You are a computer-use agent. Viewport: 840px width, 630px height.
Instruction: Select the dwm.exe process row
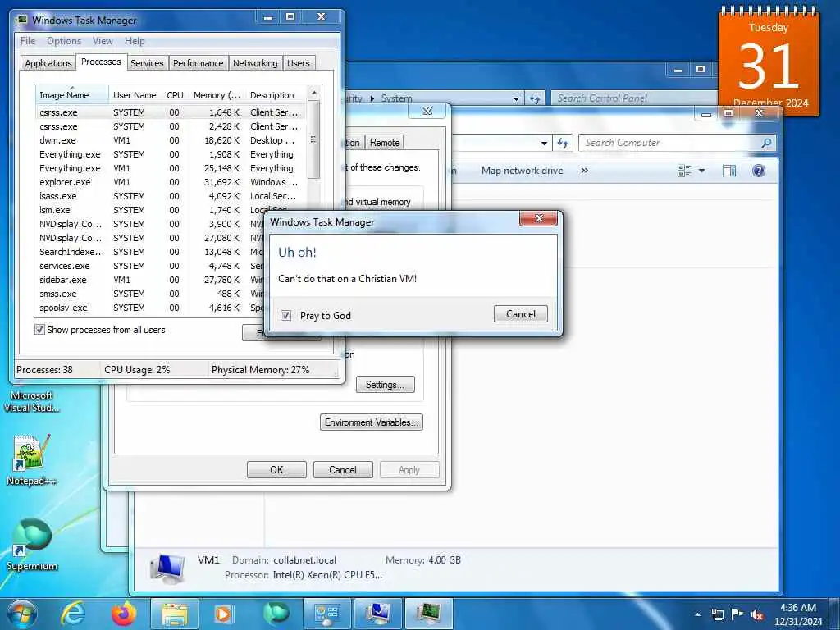coord(171,140)
